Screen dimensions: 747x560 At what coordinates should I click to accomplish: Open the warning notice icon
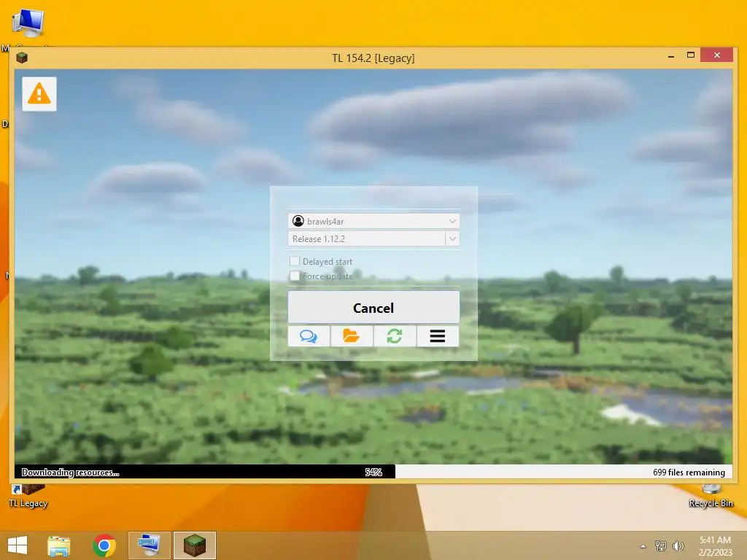(39, 94)
